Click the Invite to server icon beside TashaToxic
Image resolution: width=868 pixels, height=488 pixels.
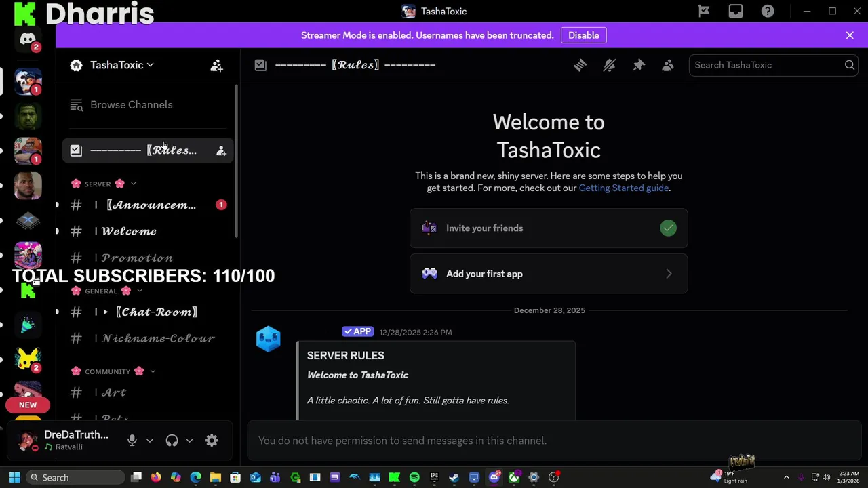tap(216, 65)
